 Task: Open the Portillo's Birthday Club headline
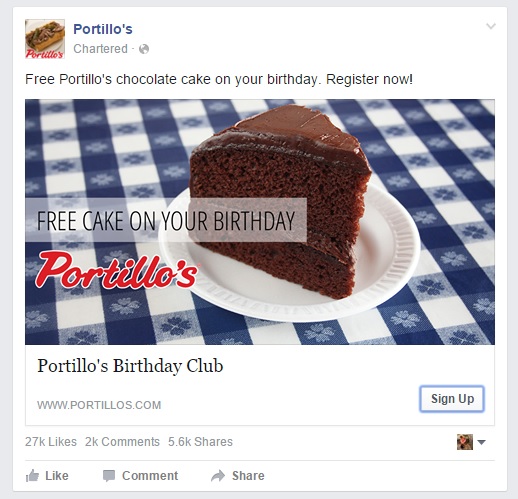click(x=130, y=366)
